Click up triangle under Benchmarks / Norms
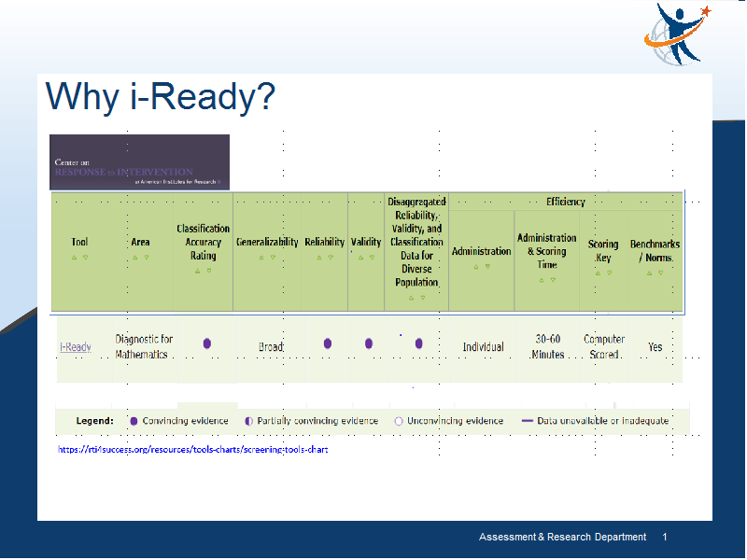The image size is (747, 560). 649,273
